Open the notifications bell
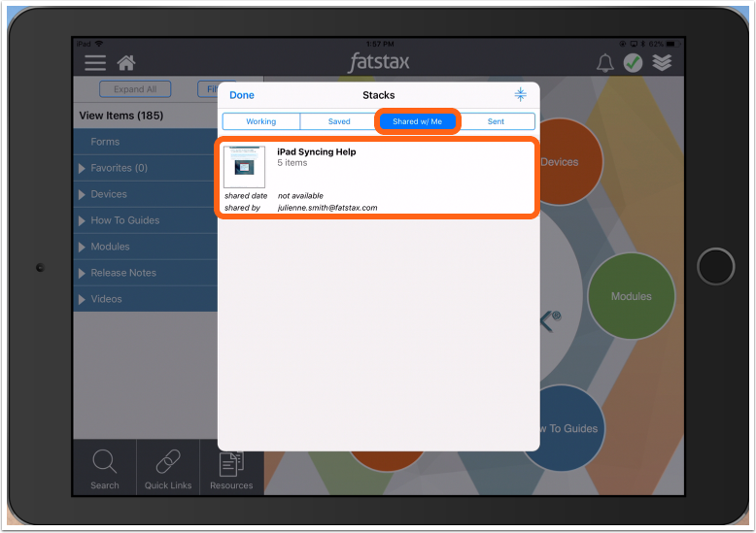The image size is (756, 533). coord(605,63)
